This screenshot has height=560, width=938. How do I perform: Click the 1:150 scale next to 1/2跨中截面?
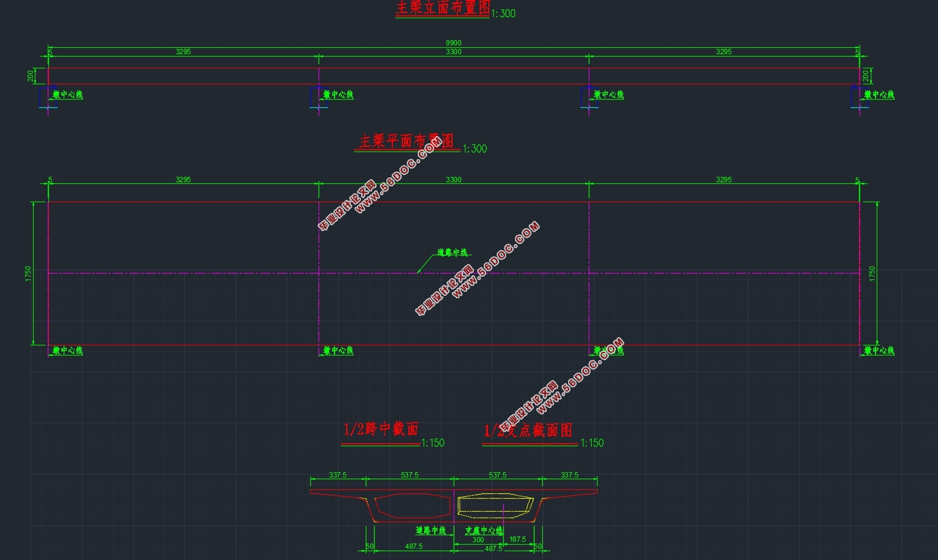[433, 443]
